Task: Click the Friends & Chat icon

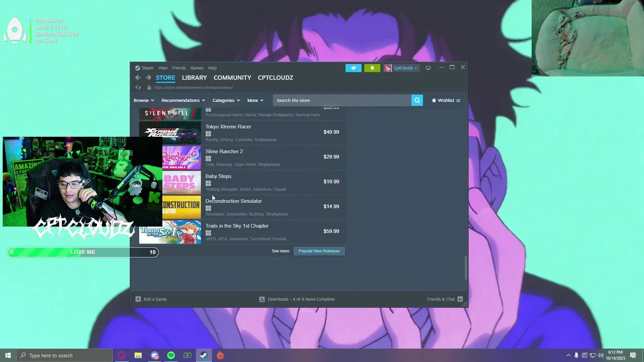Action: [460, 299]
